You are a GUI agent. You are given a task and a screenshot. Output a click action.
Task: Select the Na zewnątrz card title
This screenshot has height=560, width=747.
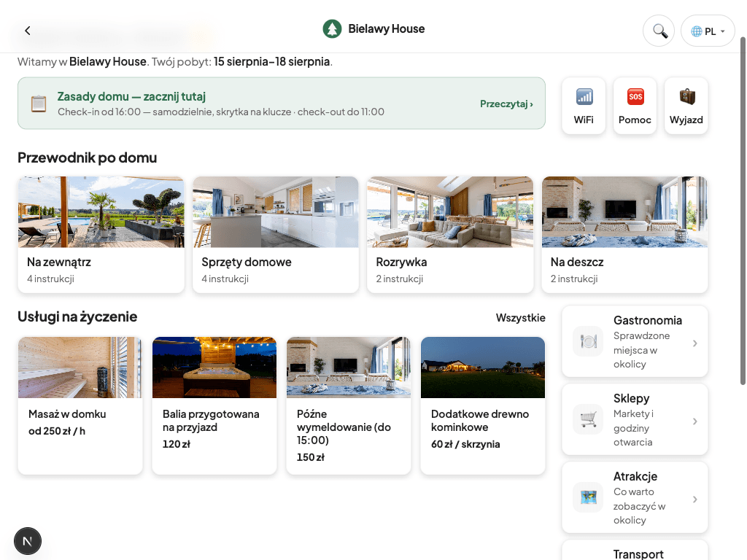click(59, 262)
